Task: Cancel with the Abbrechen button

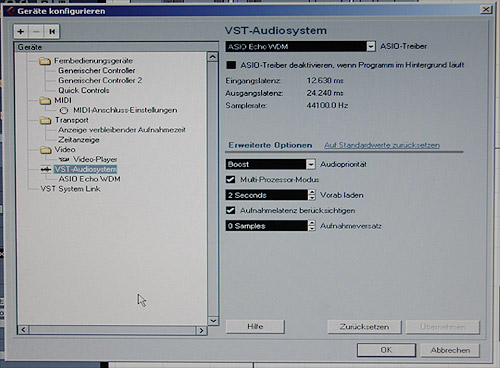Action: pyautogui.click(x=450, y=350)
